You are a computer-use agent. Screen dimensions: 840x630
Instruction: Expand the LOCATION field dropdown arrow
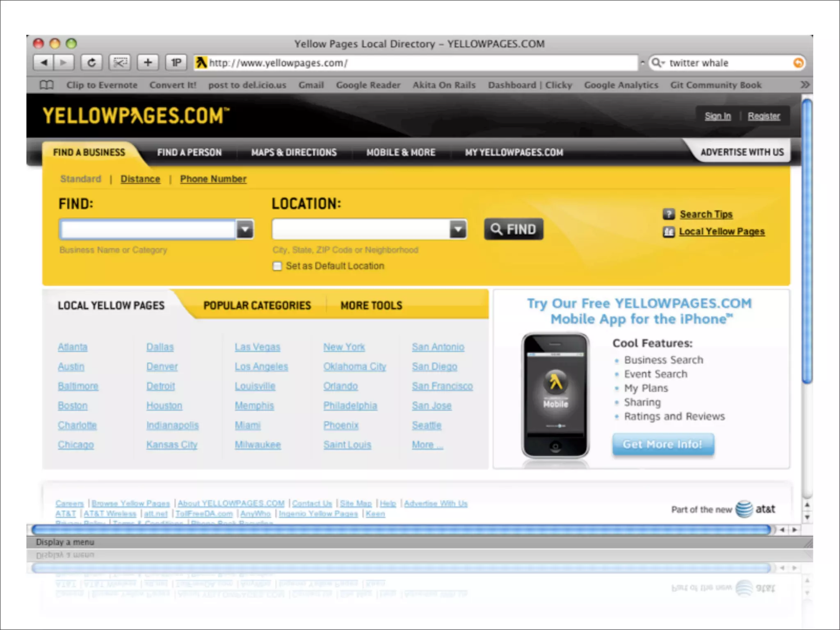tap(458, 229)
